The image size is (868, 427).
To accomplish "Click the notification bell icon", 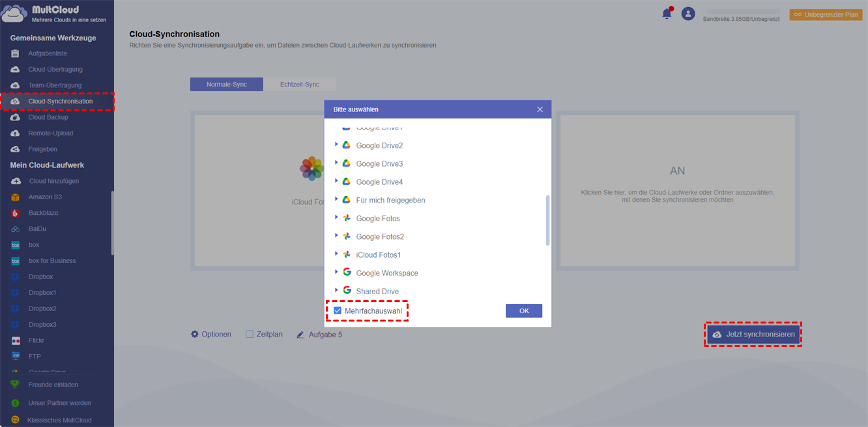I will [667, 14].
